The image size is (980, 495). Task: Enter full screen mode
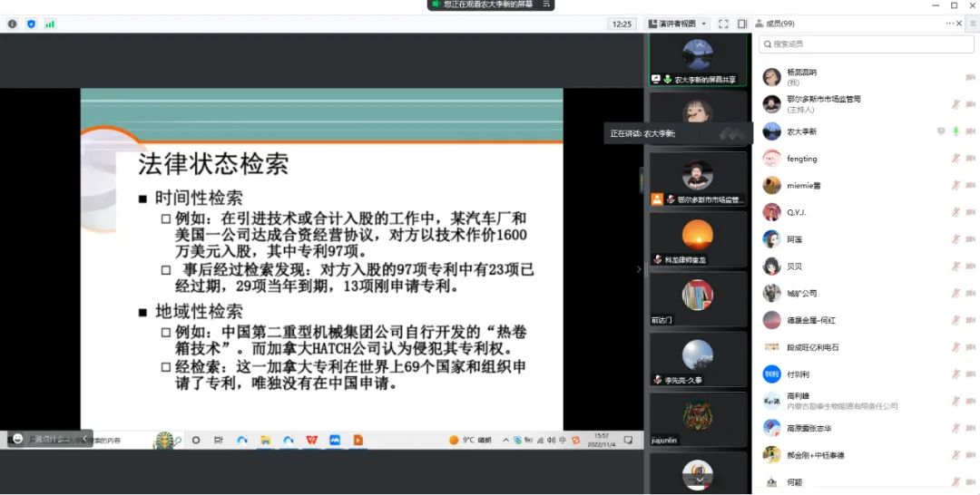pos(723,24)
